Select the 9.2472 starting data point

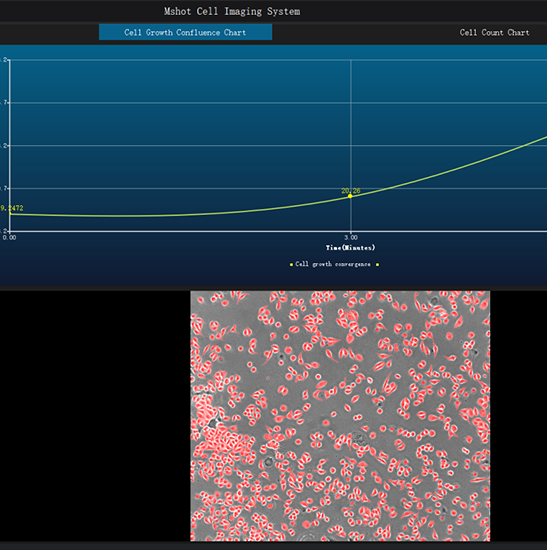[x=10, y=213]
